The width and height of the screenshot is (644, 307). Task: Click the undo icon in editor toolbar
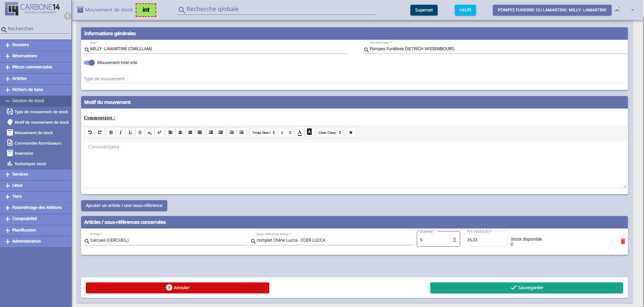point(90,132)
